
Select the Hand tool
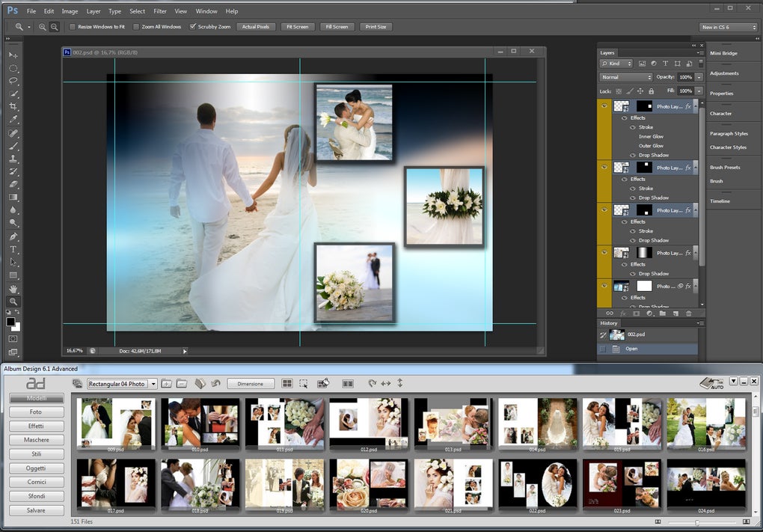pyautogui.click(x=13, y=289)
